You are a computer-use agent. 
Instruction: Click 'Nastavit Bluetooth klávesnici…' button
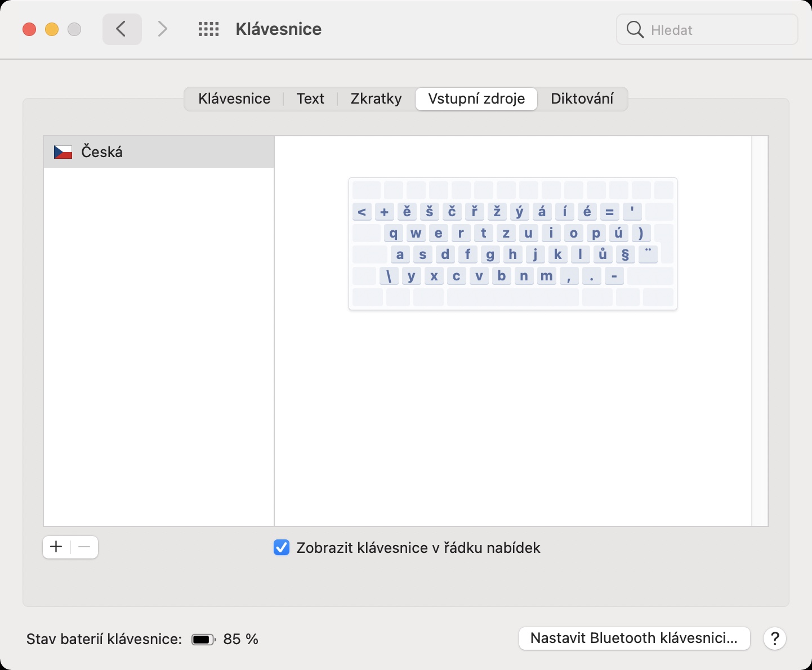point(634,638)
